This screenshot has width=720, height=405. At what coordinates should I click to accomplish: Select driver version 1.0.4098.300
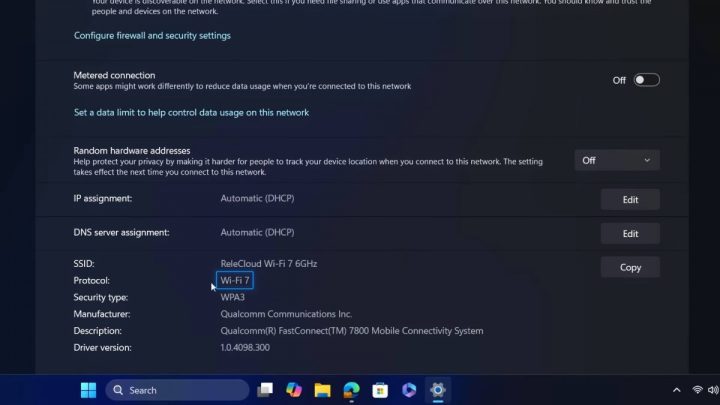point(245,348)
